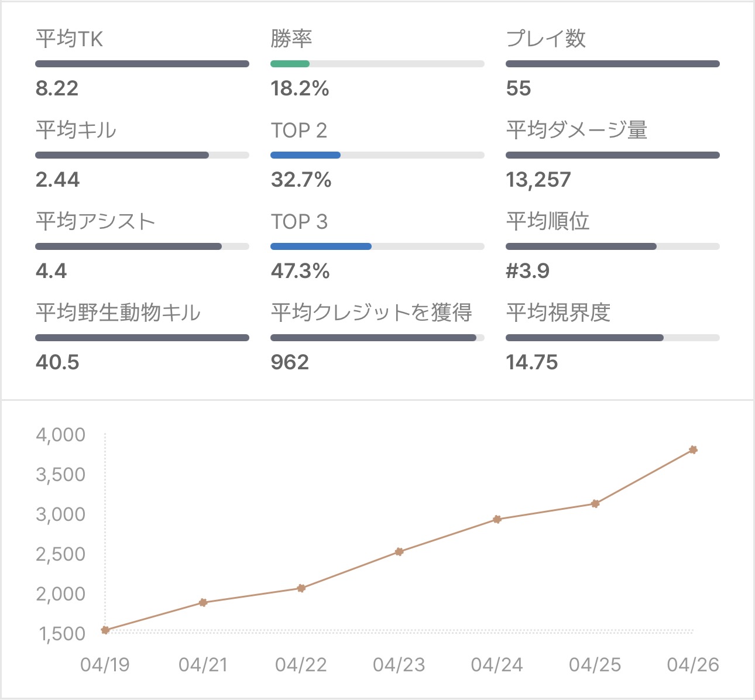This screenshot has height=700, width=755.
Task: Click the 4,000 y-axis label
Action: click(x=61, y=435)
